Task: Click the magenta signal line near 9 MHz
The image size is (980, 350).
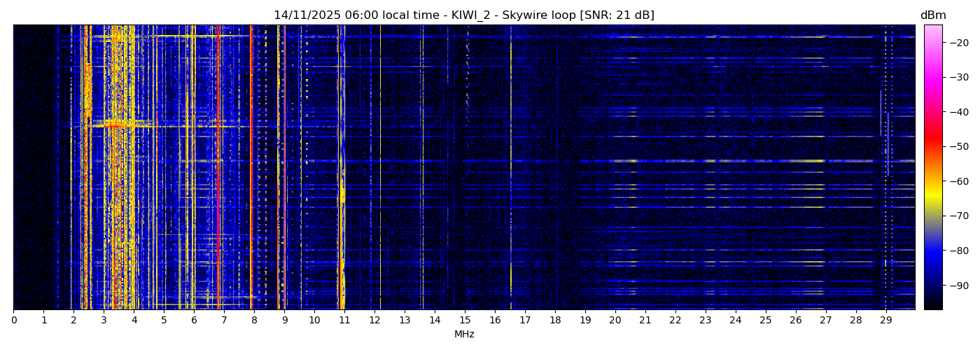Action: (284, 168)
